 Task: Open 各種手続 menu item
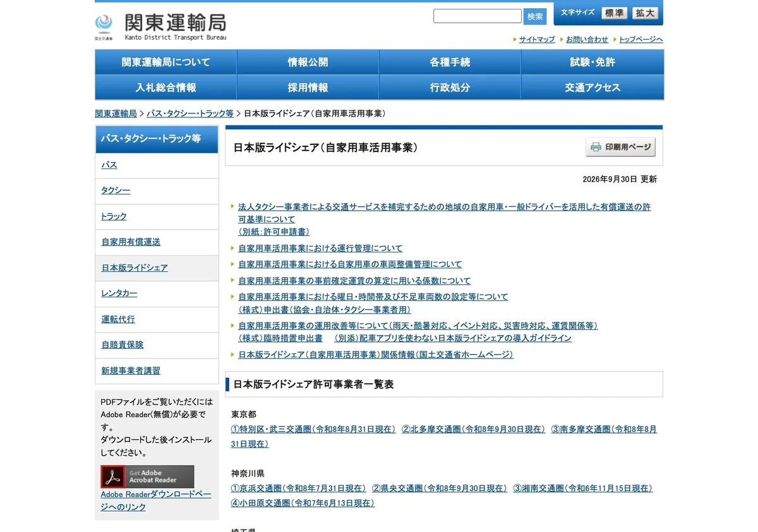450,62
